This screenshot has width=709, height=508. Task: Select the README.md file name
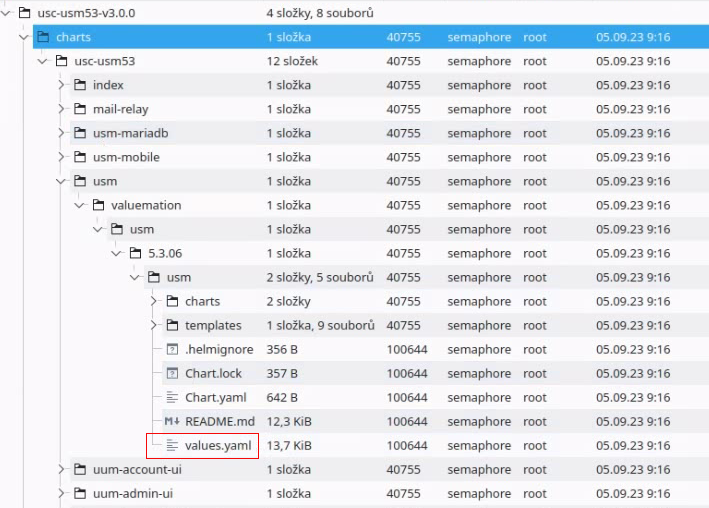tap(220, 422)
